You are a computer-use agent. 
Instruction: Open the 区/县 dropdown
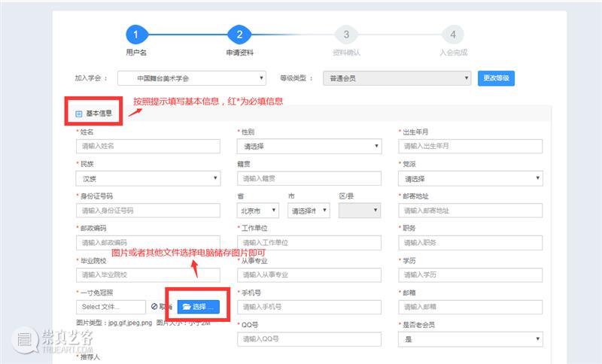360,211
